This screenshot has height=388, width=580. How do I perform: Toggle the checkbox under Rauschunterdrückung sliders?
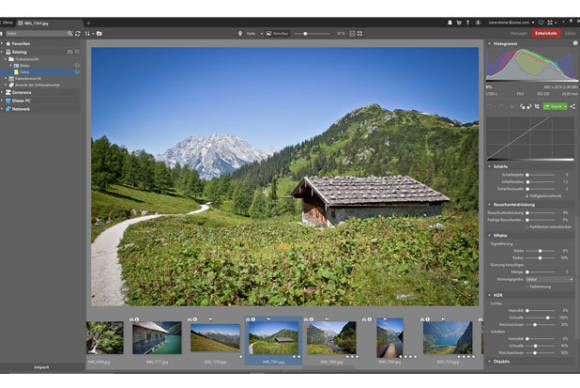(527, 227)
